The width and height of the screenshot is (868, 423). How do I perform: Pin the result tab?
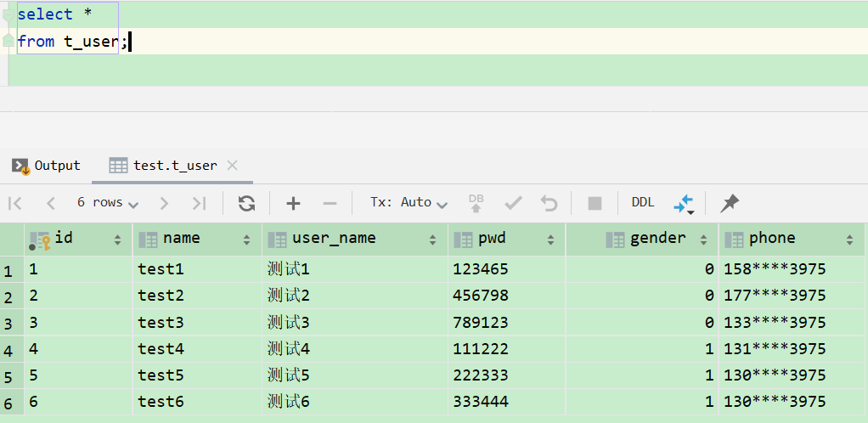point(730,203)
